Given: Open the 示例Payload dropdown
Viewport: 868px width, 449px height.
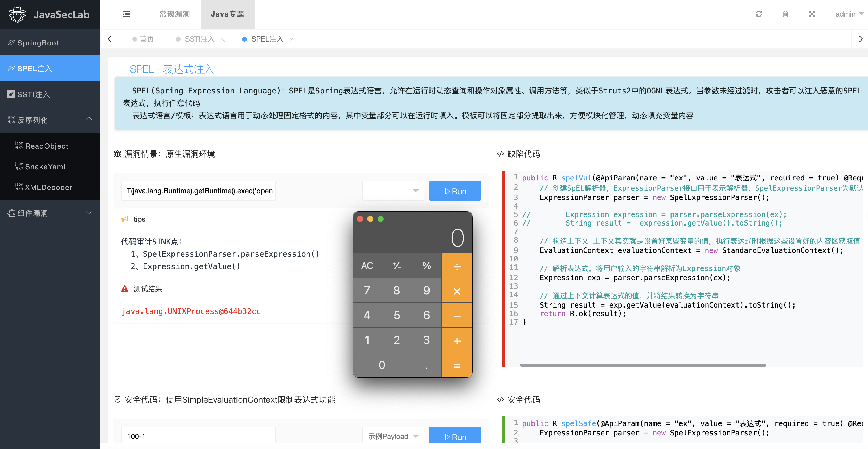Looking at the screenshot, I should [x=393, y=436].
